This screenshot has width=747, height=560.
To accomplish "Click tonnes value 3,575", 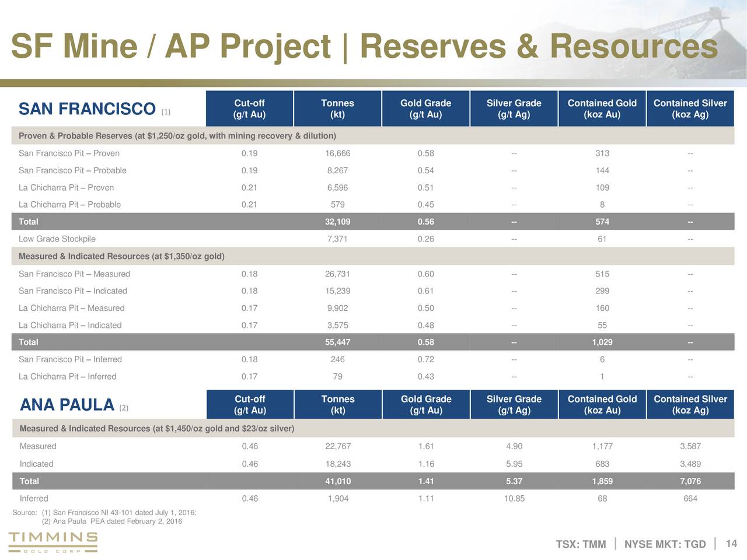I will (x=337, y=325).
